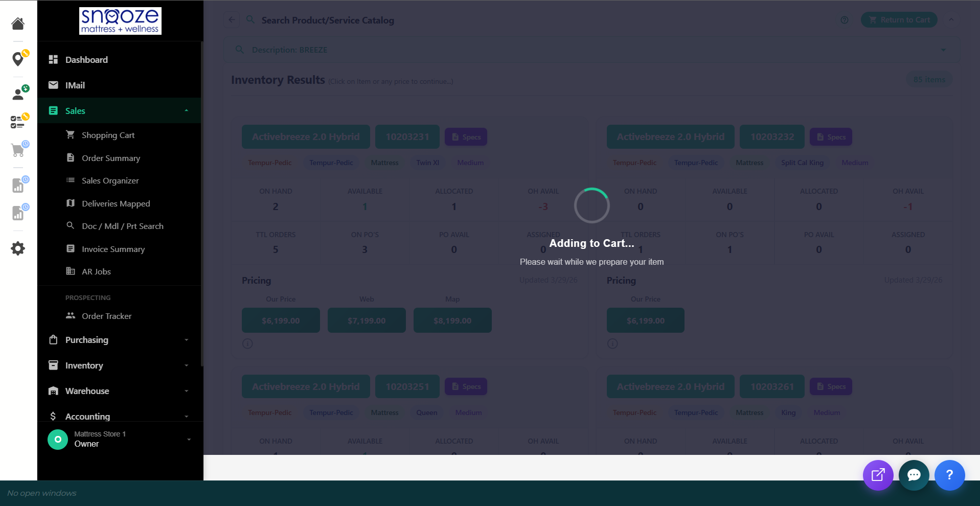Click item number 10203232 button

(772, 136)
